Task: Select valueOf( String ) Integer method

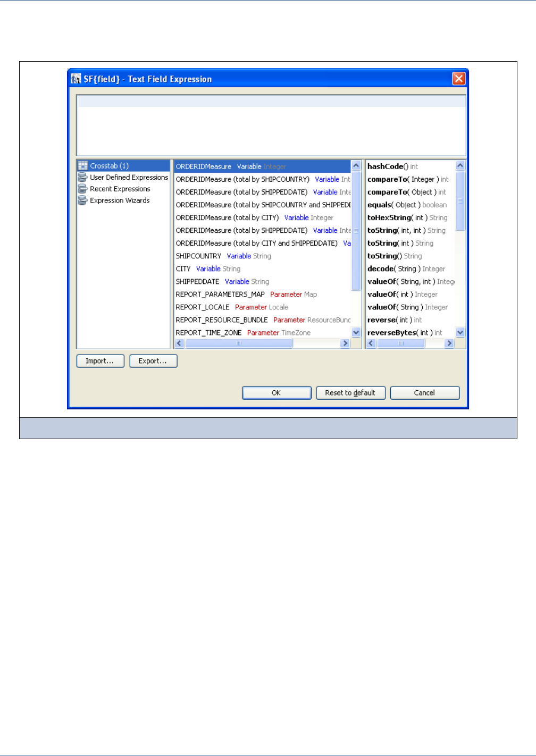Action: tap(411, 307)
